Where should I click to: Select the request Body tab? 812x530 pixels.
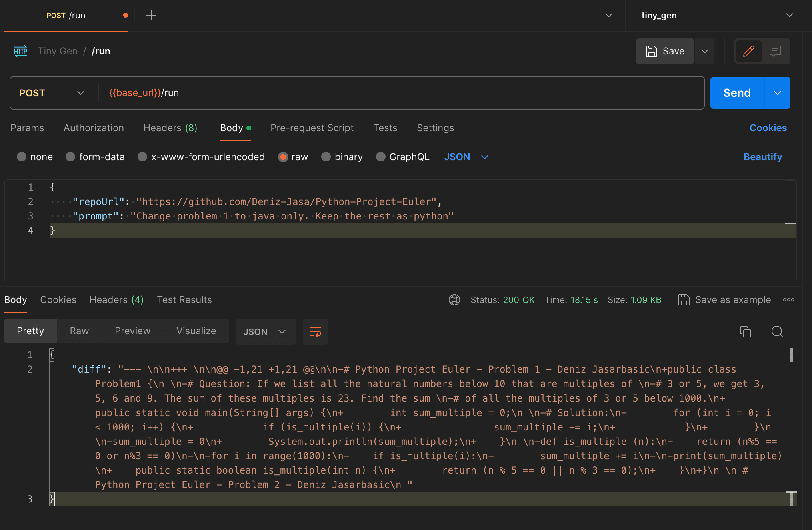(x=235, y=128)
